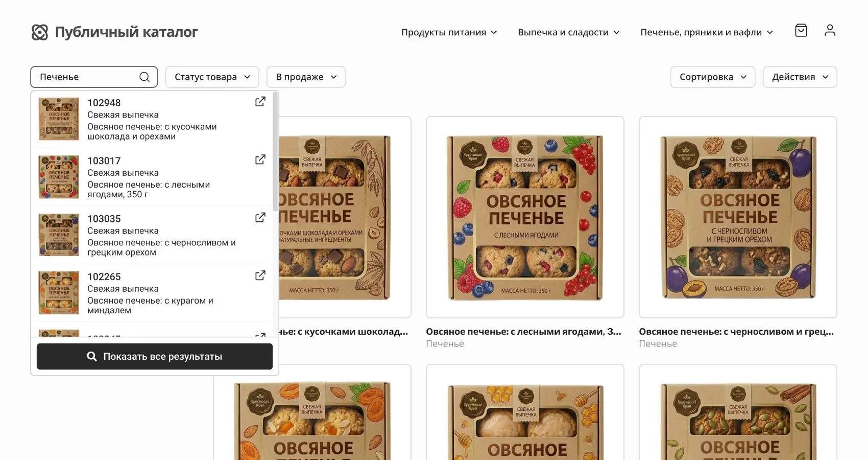
Task: Open the apricot and almond cookie card image
Action: [312, 412]
